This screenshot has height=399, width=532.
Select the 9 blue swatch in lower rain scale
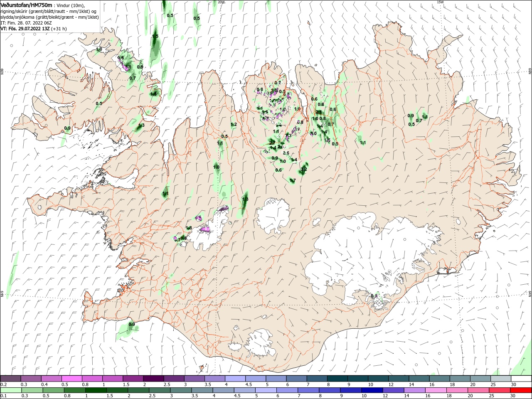pos(350,390)
